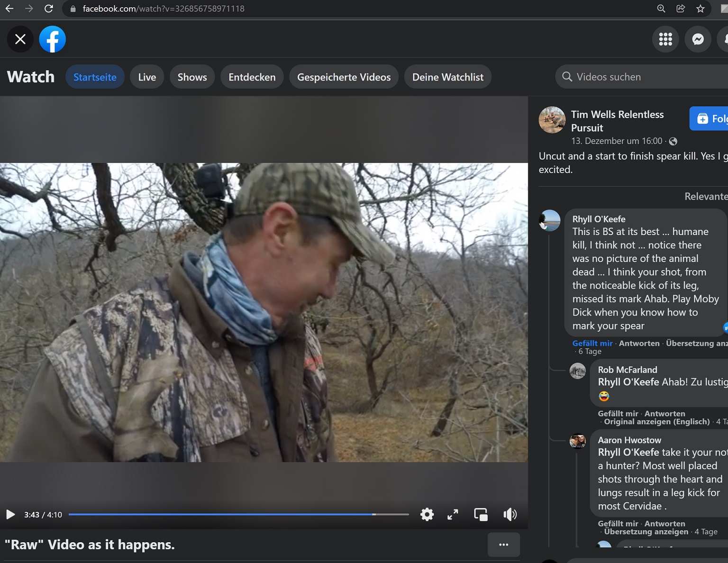Screen dimensions: 728x563
Task: Open video settings gear
Action: click(427, 514)
